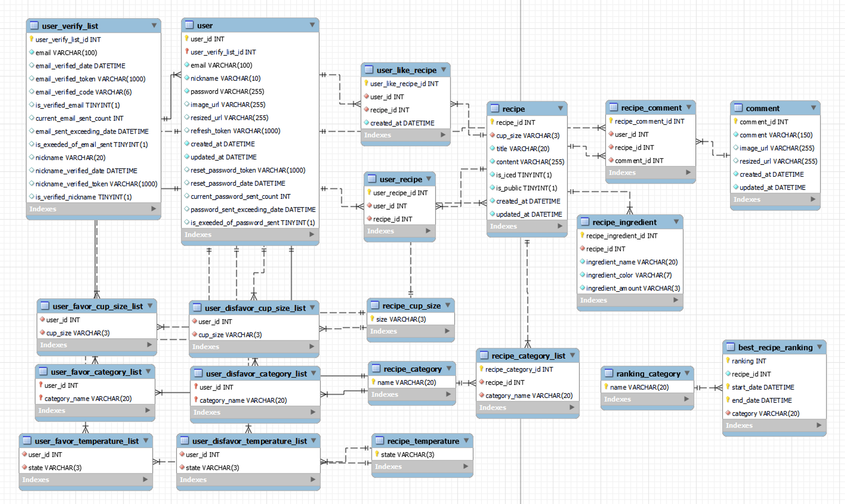Click the recipe_cup_size table icon
Viewport: 845px width, 504px height.
tap(375, 305)
